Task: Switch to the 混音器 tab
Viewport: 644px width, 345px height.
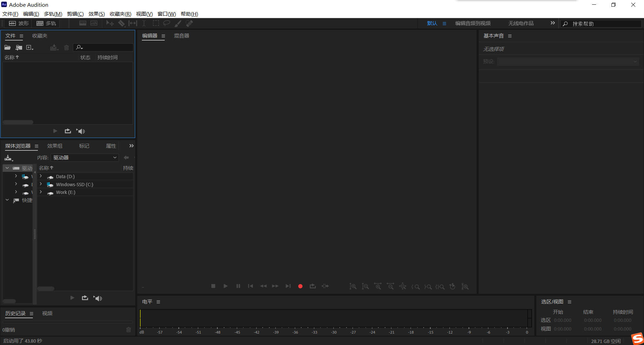Action: [x=181, y=36]
